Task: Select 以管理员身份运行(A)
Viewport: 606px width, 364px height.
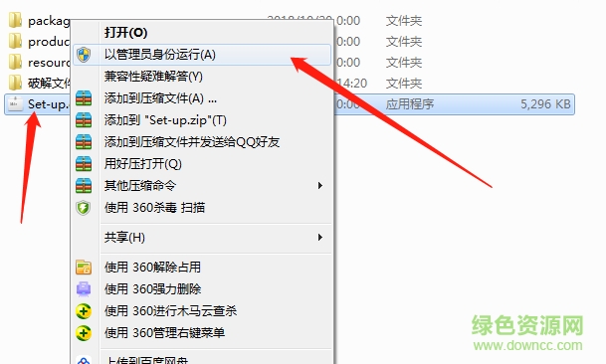Action: point(202,55)
